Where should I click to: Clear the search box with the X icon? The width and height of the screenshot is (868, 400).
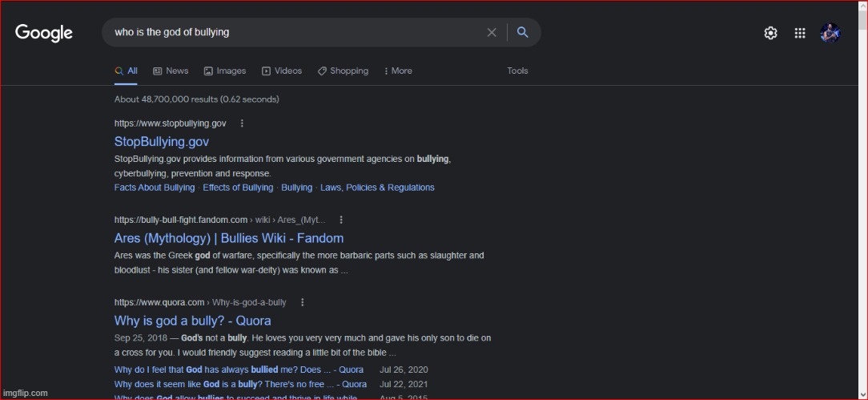(492, 32)
